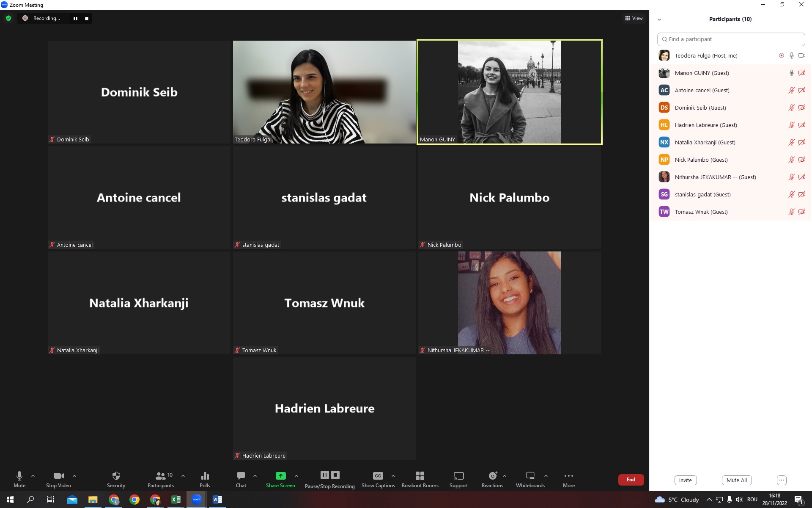Click the green encryption shield icon

[x=8, y=18]
